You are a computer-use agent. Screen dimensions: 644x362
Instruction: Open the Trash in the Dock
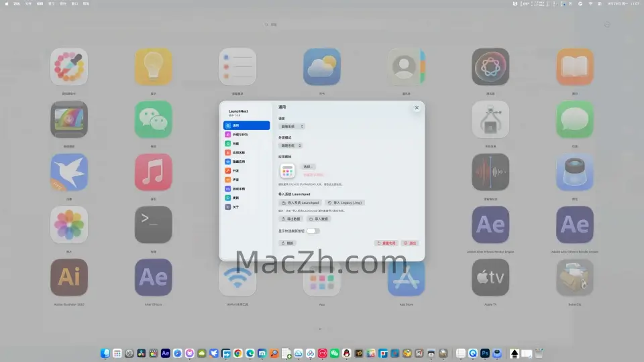point(539,353)
